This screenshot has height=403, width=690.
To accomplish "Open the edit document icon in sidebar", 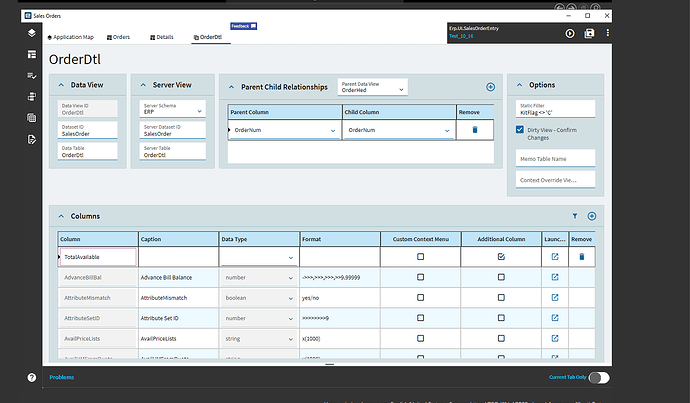I will [x=31, y=139].
